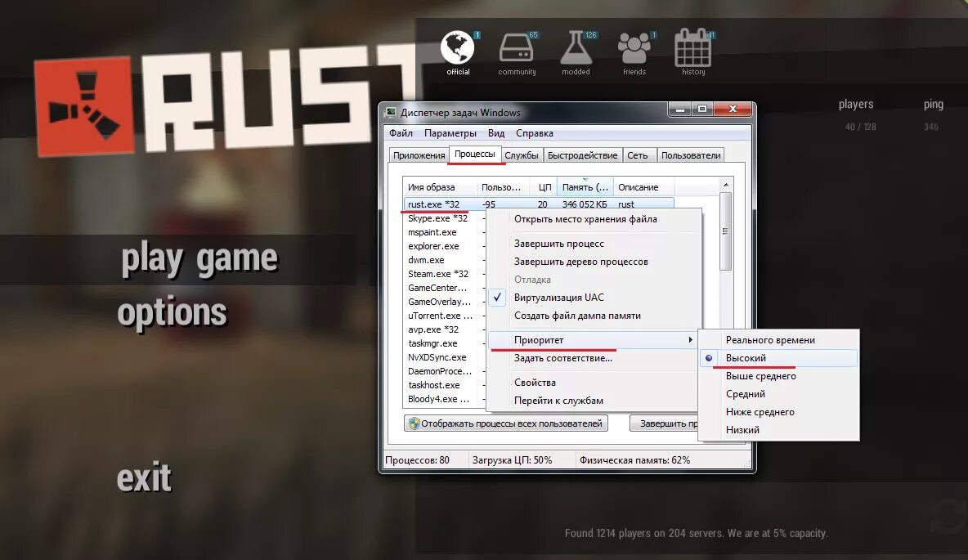Open the Параметры menu
This screenshot has width=968, height=560.
450,133
